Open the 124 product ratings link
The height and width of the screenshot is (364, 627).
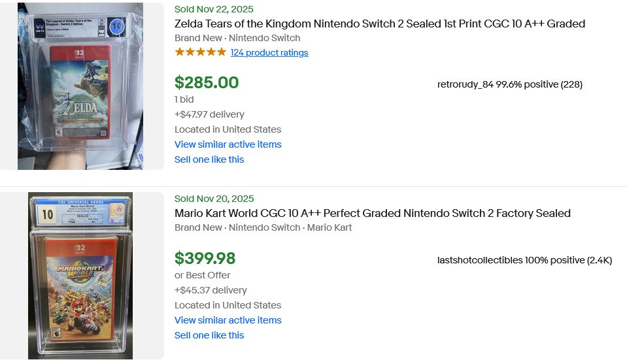[269, 53]
